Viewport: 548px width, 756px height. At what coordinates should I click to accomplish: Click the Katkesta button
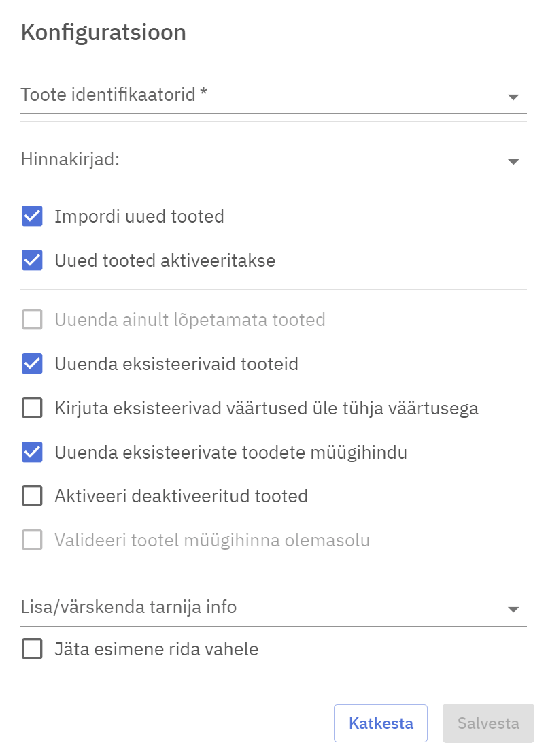click(x=381, y=723)
